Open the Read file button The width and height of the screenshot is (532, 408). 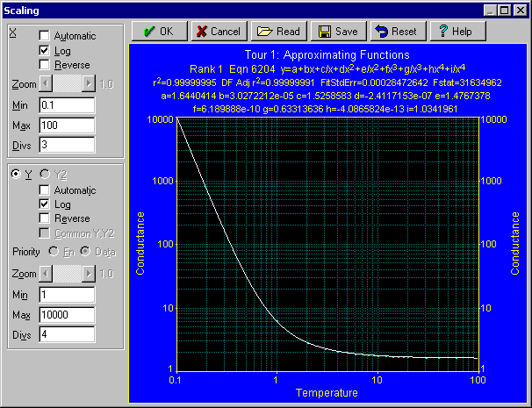tap(277, 31)
